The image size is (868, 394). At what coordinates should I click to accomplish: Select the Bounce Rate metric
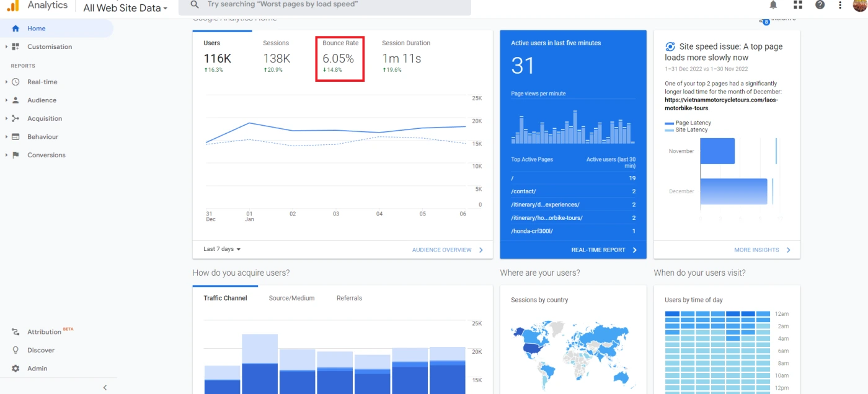pyautogui.click(x=340, y=58)
